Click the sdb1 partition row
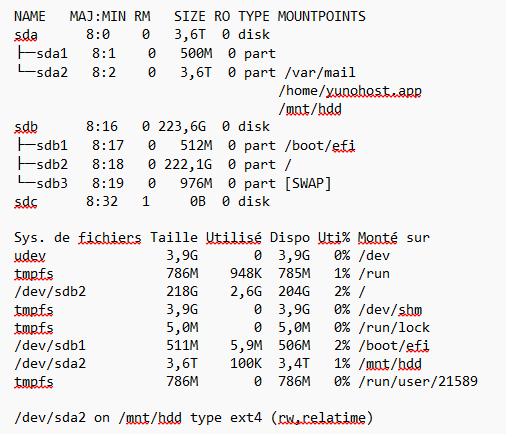This screenshot has width=506, height=434. (186, 146)
